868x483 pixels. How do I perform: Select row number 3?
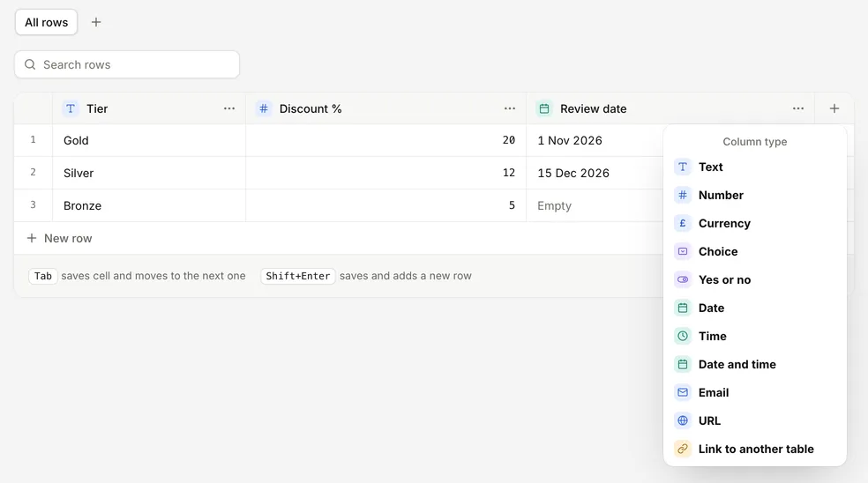click(34, 204)
